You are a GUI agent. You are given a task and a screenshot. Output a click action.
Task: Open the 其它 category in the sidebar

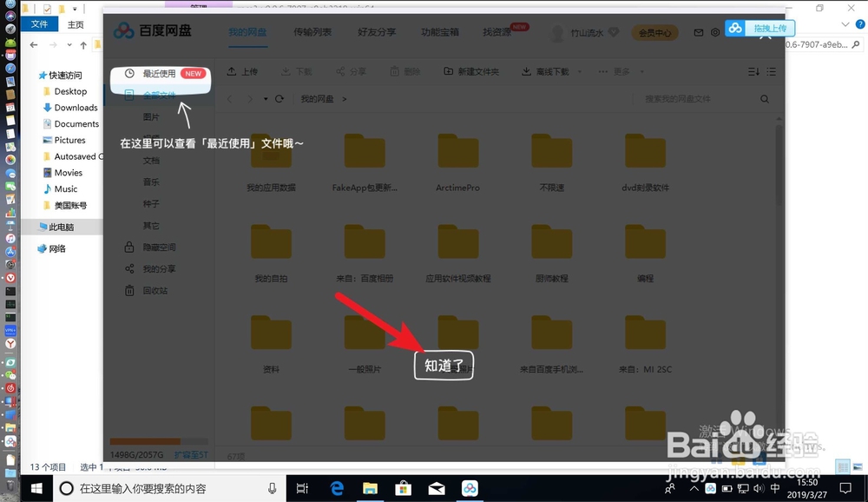(x=150, y=226)
